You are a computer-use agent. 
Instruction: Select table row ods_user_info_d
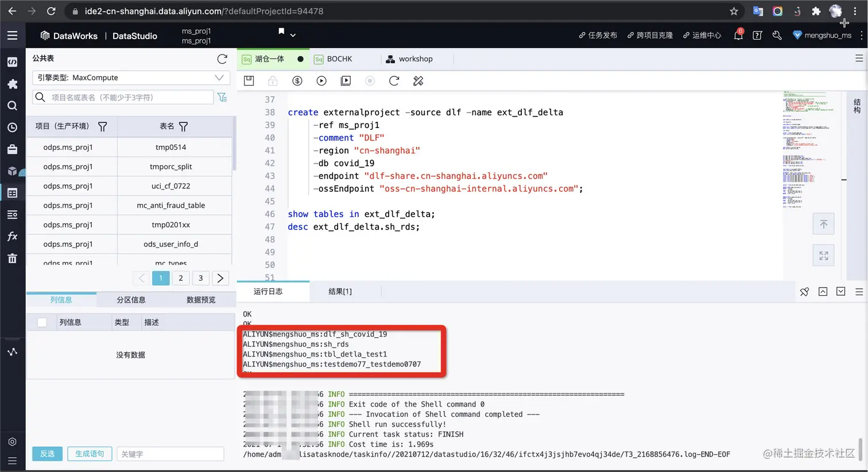(129, 244)
